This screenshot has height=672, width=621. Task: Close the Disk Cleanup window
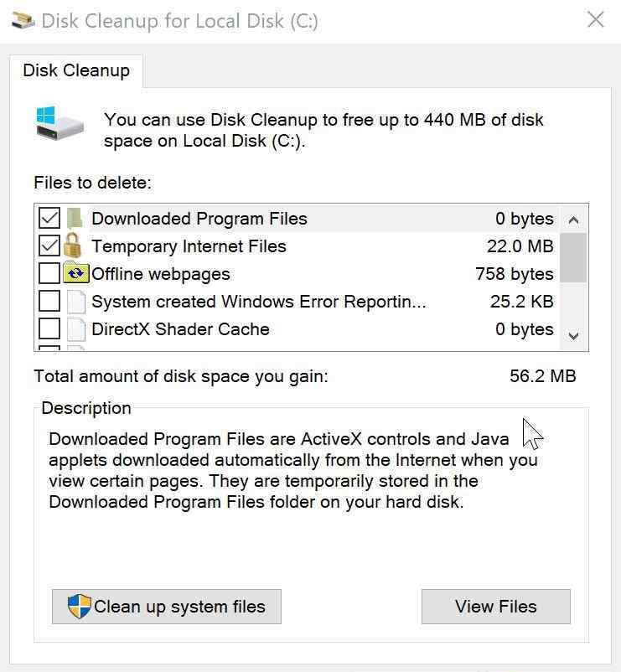click(x=596, y=20)
